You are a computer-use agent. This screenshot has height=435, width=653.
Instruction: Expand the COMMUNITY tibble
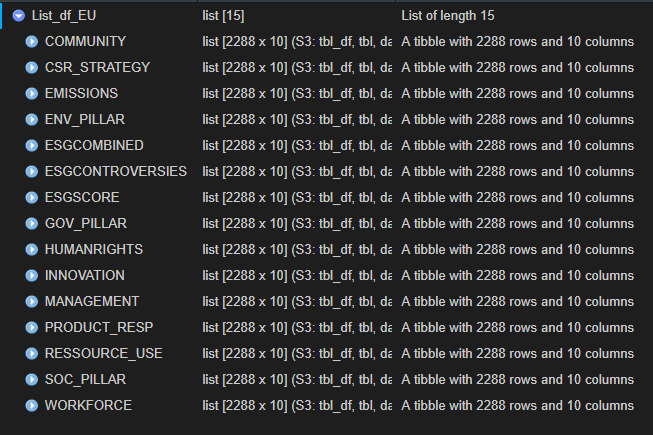pos(32,42)
